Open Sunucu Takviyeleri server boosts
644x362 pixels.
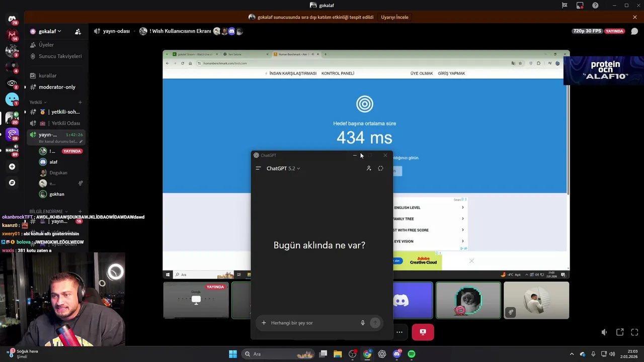pyautogui.click(x=56, y=56)
